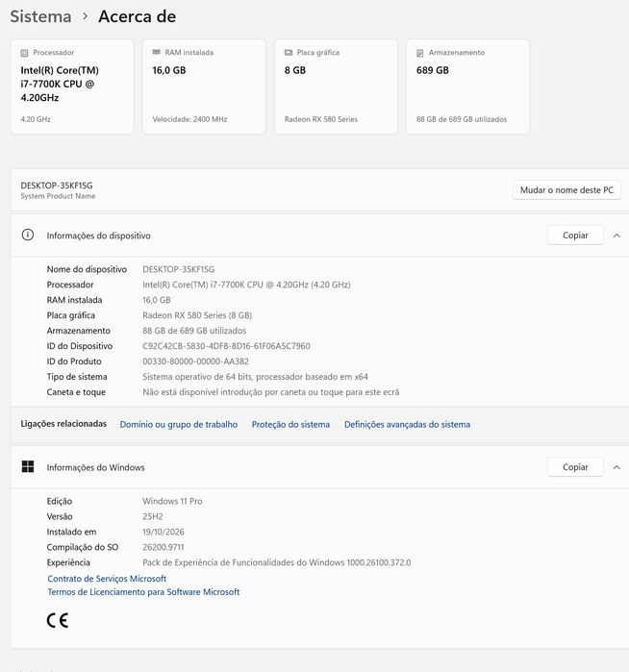
Task: Click the Nome do dispositivo label
Action: [x=87, y=269]
